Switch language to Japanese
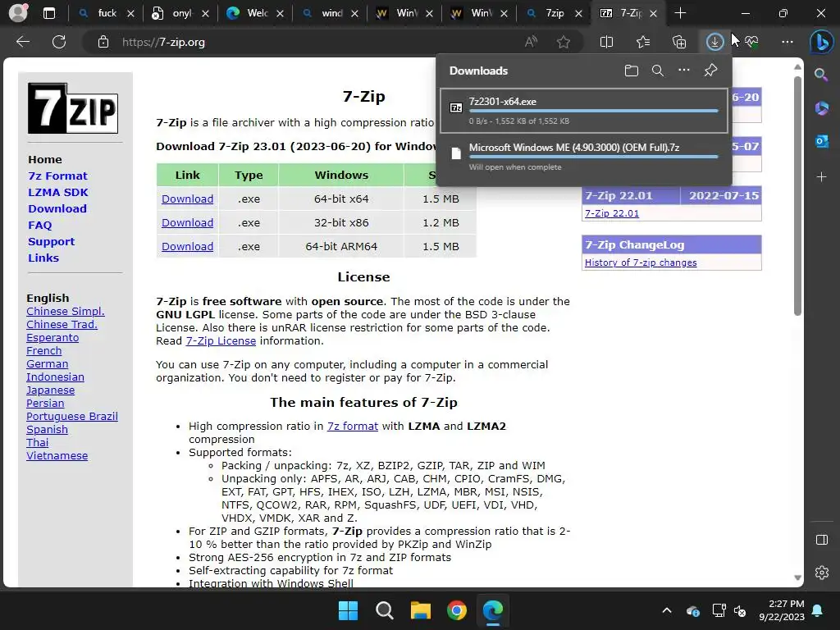Viewport: 840px width, 630px height. [x=50, y=390]
